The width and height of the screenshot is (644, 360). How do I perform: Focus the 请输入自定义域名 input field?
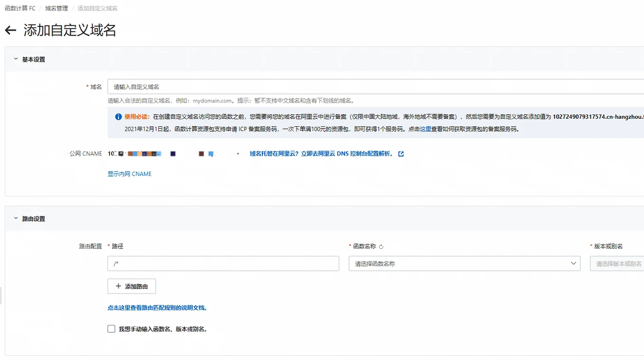[376, 86]
